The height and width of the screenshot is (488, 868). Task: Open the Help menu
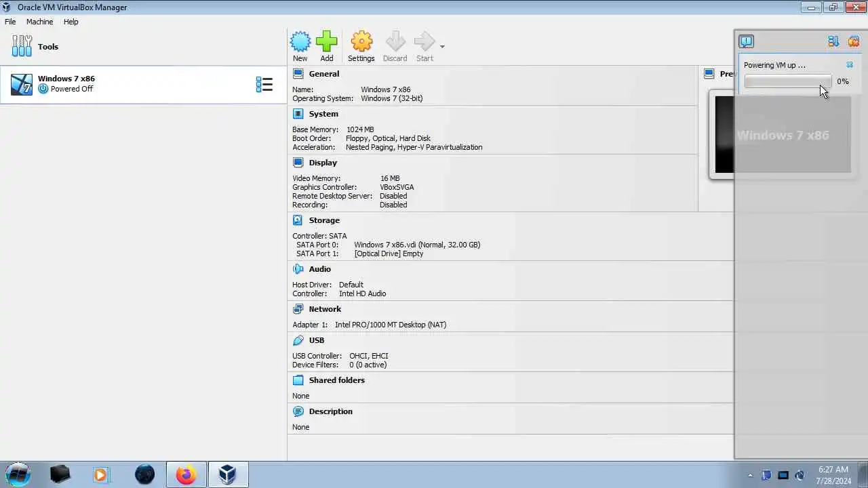(71, 22)
